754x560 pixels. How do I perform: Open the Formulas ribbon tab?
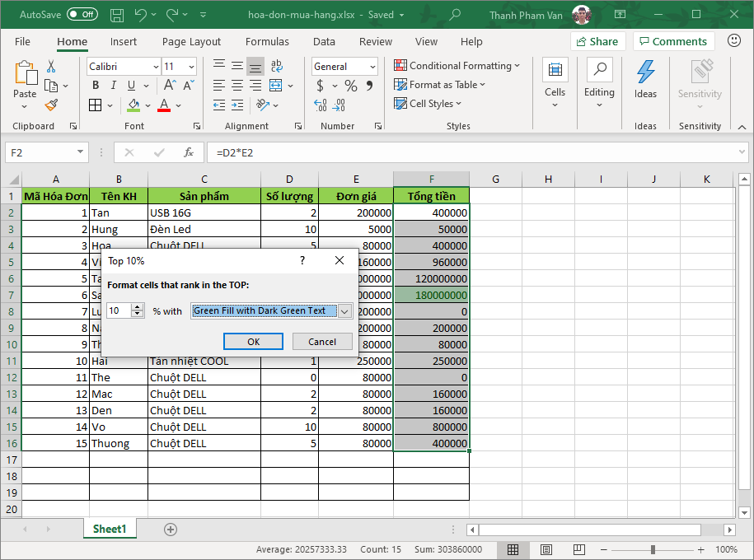pos(267,41)
